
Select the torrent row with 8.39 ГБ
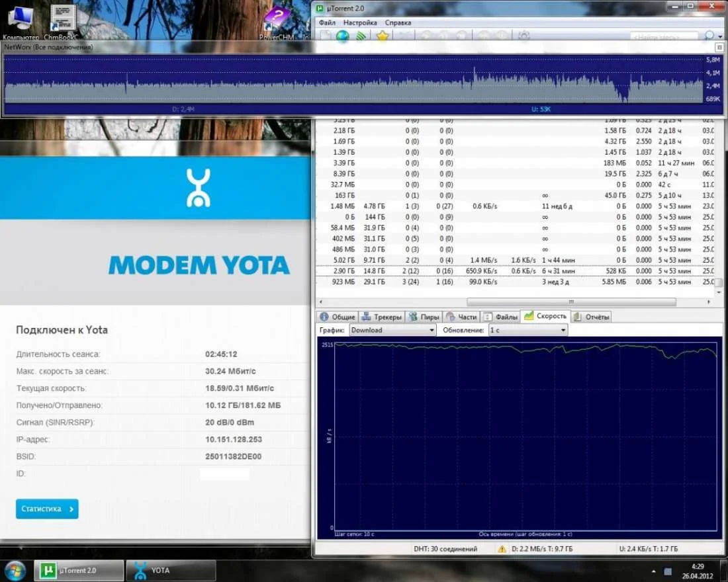pyautogui.click(x=516, y=173)
